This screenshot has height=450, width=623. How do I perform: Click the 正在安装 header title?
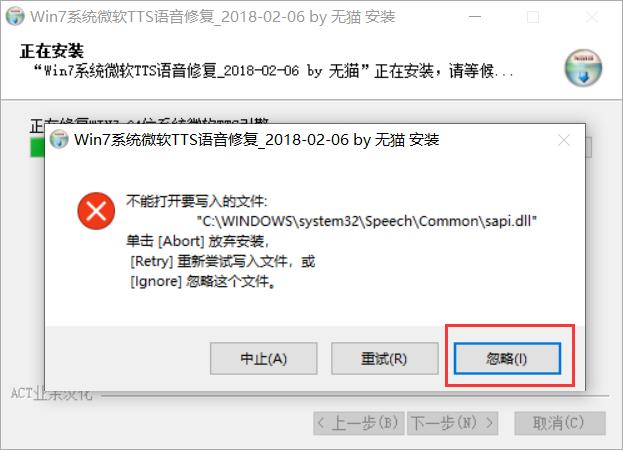pos(52,51)
